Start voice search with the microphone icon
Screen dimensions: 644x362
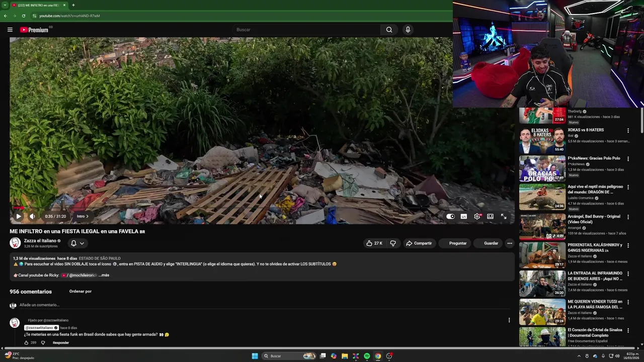point(408,30)
